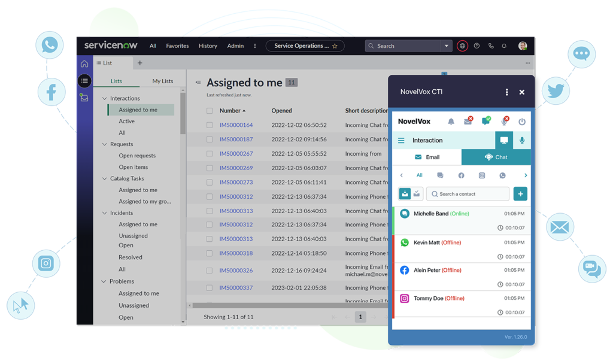Click the add contact plus button
The height and width of the screenshot is (364, 613).
point(520,193)
